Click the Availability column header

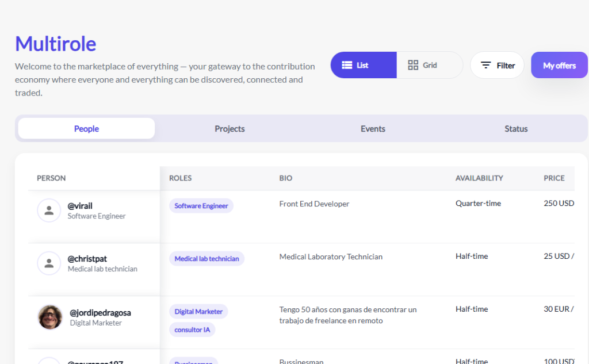(x=479, y=178)
